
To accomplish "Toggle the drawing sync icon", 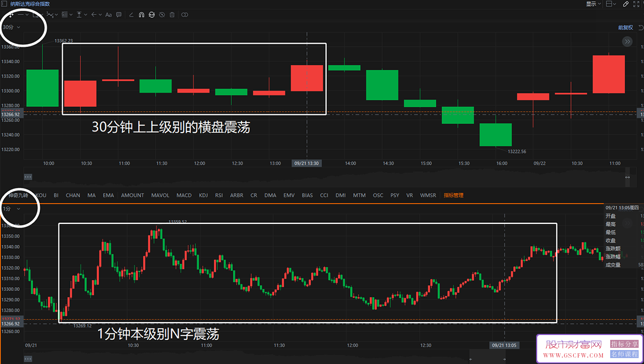I will [151, 15].
